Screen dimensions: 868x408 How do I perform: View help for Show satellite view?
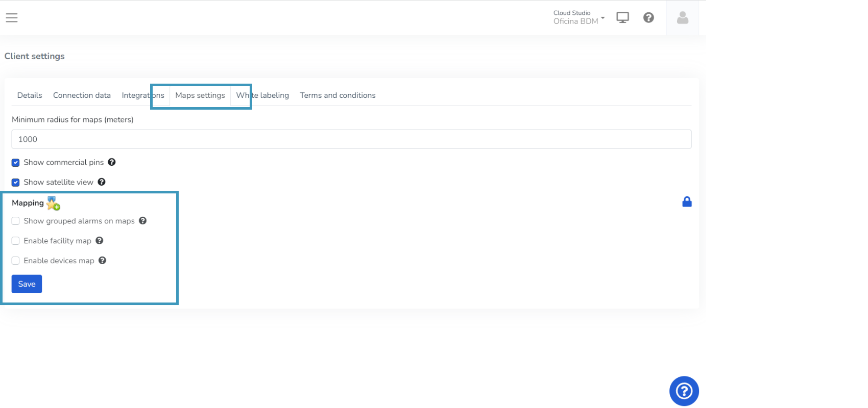coord(102,182)
